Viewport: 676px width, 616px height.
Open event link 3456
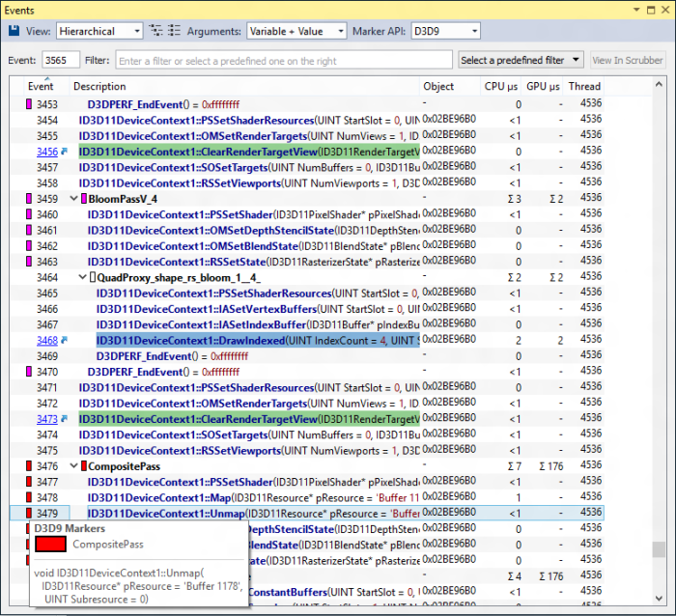click(47, 152)
